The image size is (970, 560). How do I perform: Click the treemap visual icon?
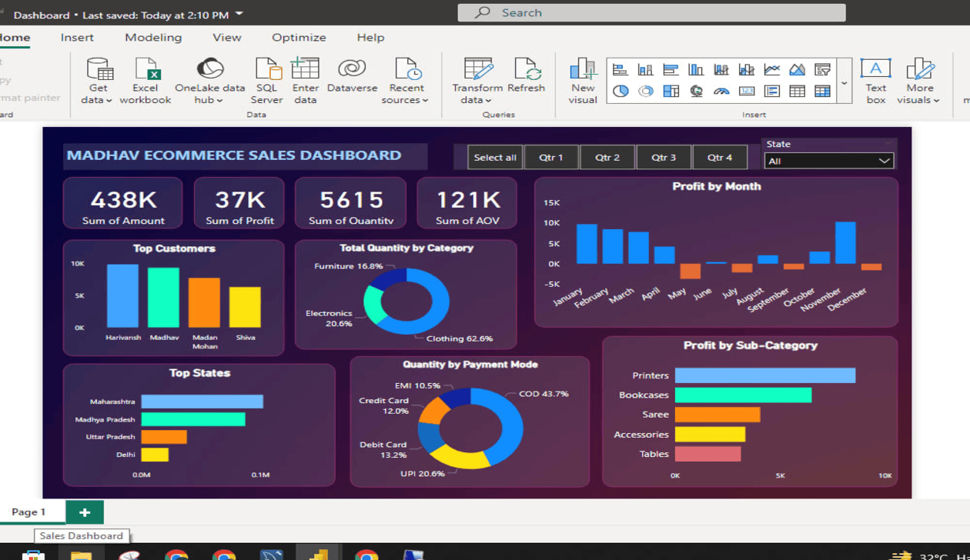[671, 91]
